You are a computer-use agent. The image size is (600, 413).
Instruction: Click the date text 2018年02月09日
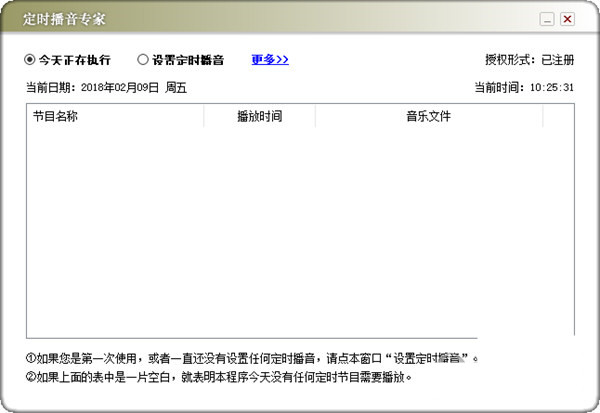[117, 88]
